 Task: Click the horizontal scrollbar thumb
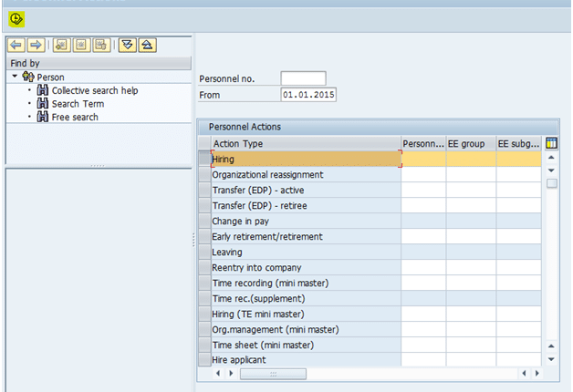(x=273, y=374)
